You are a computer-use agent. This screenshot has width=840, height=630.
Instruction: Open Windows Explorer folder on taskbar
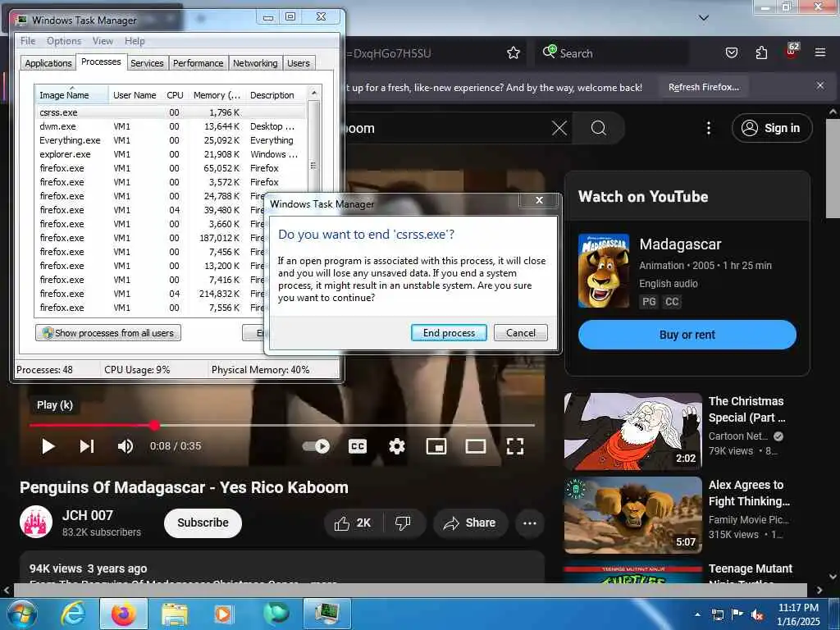coord(175,614)
